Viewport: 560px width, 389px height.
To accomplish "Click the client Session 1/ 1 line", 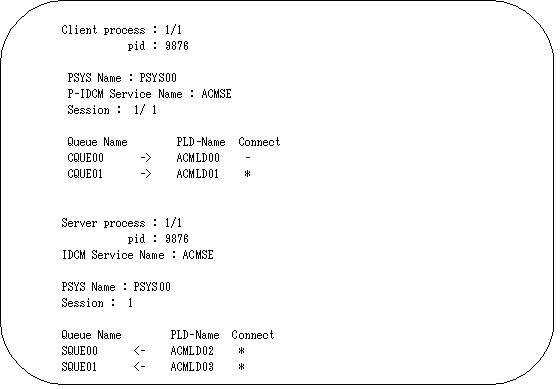I will click(x=112, y=110).
